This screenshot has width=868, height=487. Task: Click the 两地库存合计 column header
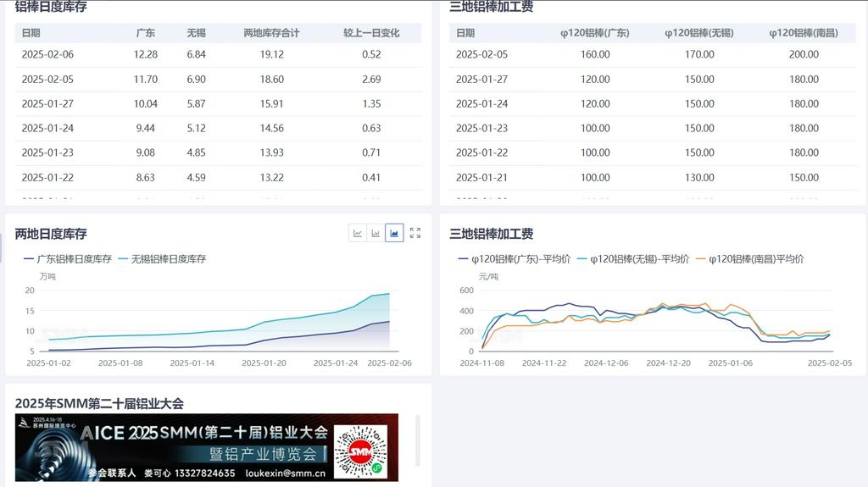click(x=271, y=33)
